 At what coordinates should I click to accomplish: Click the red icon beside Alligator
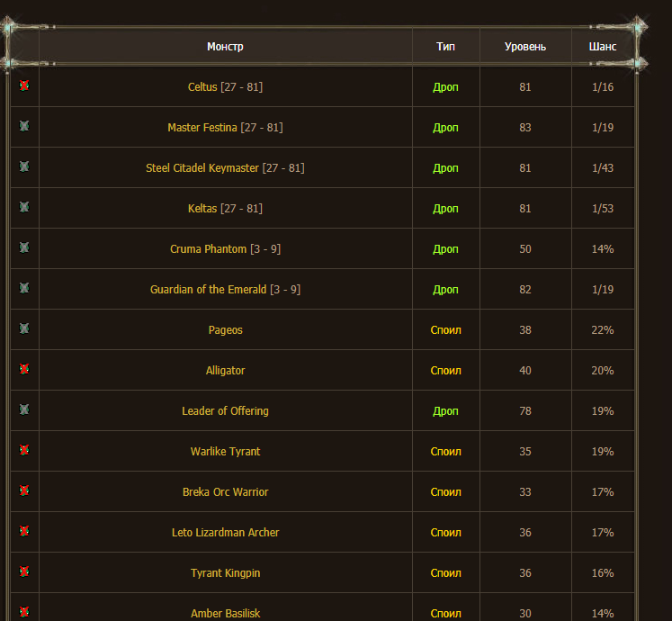click(24, 370)
